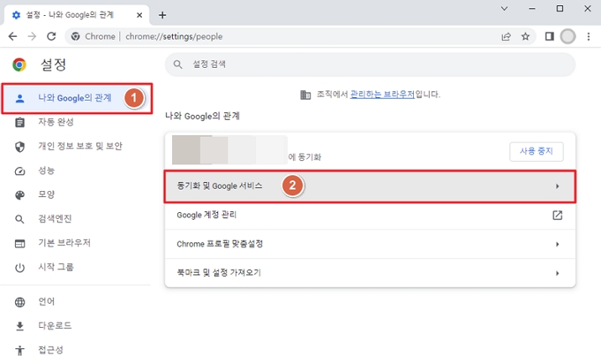
Task: Open 성능 settings section
Action: pyautogui.click(x=46, y=170)
